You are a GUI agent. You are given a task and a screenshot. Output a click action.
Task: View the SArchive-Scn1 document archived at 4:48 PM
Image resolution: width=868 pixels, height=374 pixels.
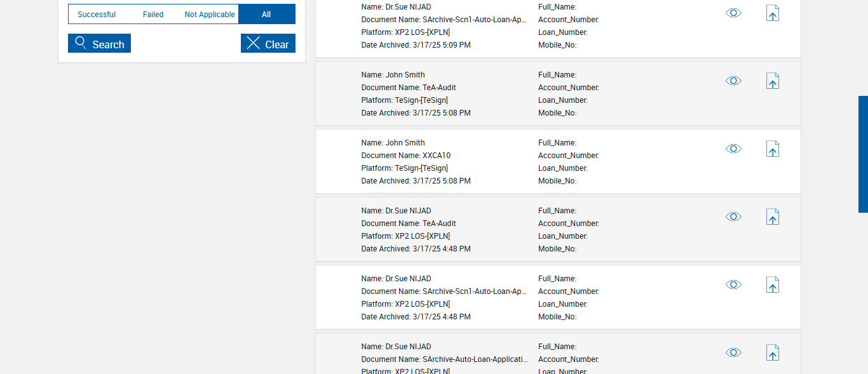[x=733, y=284]
